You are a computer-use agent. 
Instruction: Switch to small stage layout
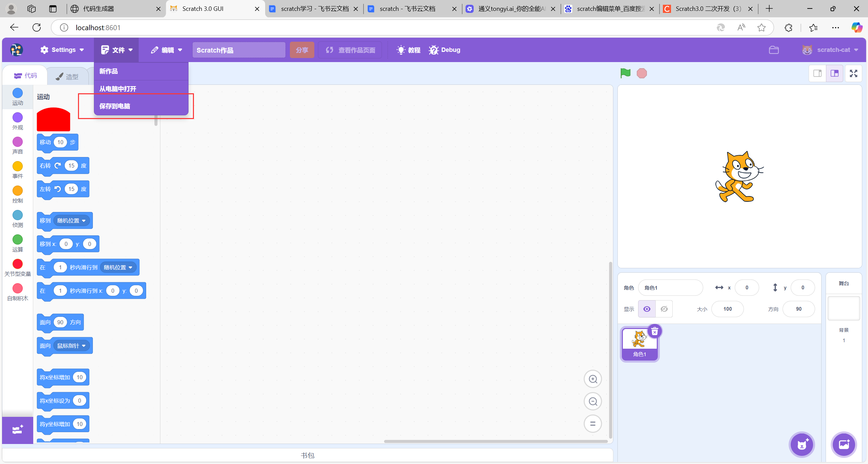coord(817,73)
